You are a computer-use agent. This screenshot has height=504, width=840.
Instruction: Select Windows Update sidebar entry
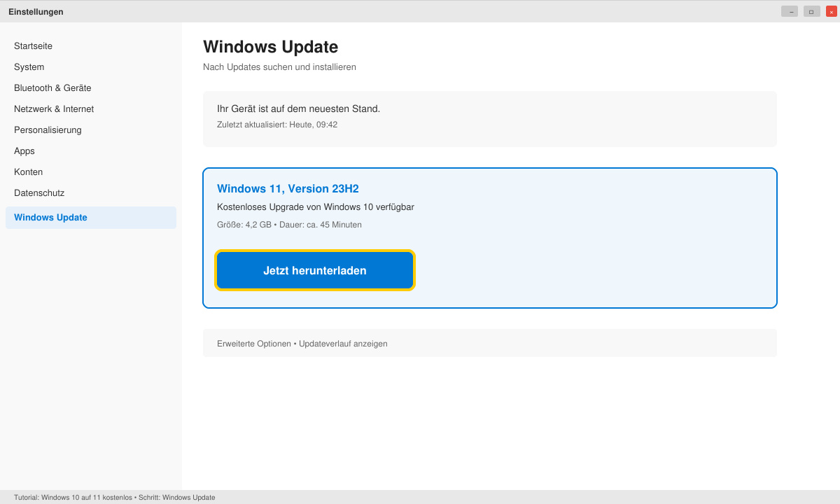click(x=91, y=218)
